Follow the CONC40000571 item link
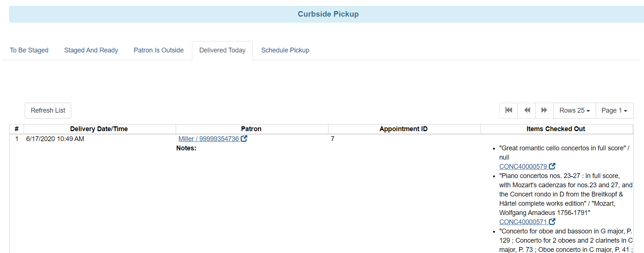The height and width of the screenshot is (253, 644). coord(523,222)
